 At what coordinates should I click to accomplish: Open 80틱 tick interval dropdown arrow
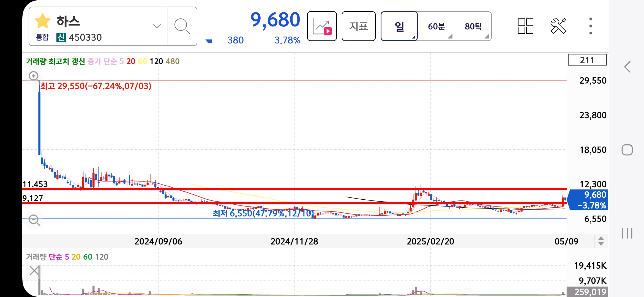tap(487, 36)
